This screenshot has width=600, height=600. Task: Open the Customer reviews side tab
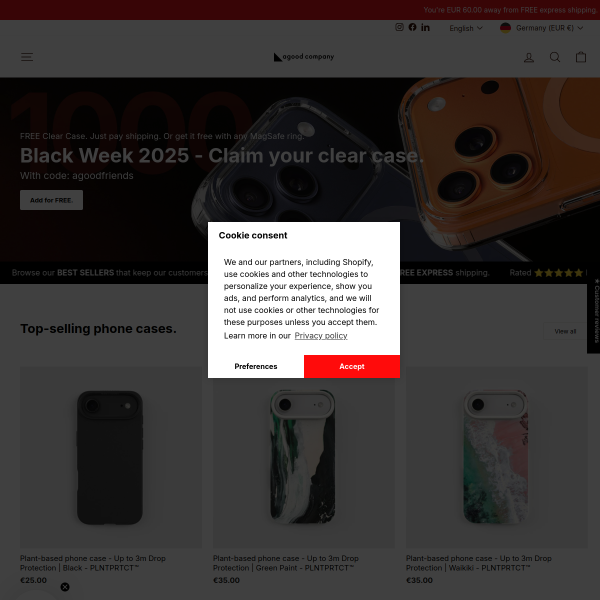pos(594,310)
